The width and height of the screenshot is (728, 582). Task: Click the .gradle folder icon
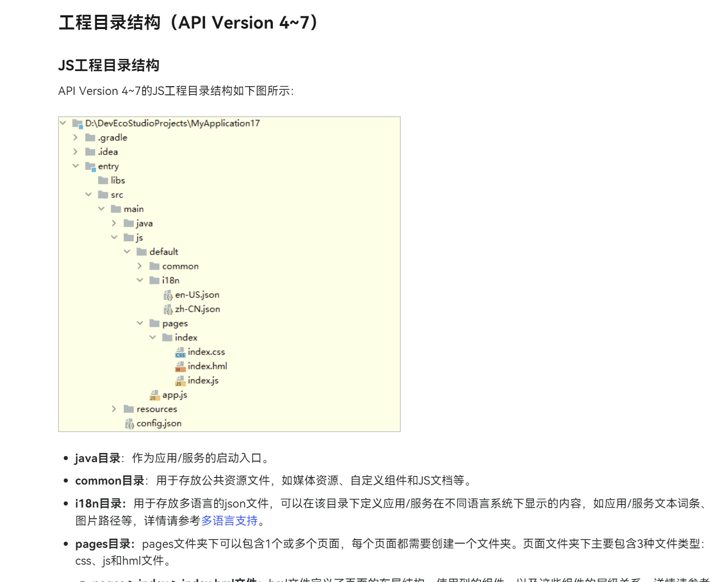coord(90,138)
